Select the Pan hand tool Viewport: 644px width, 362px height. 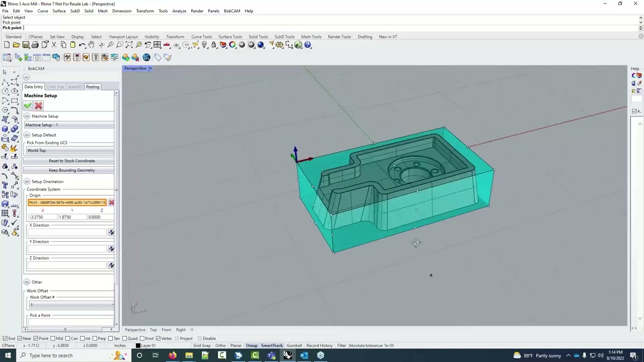pos(92,45)
